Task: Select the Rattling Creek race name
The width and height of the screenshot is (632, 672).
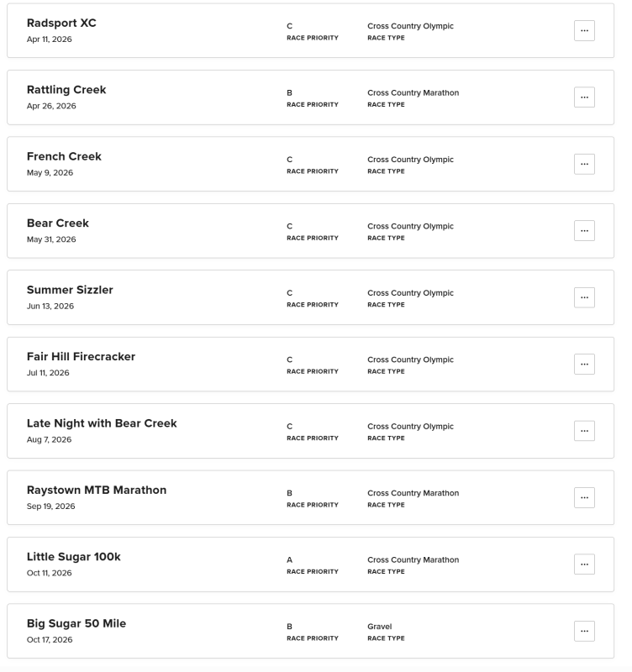Action: pos(66,90)
